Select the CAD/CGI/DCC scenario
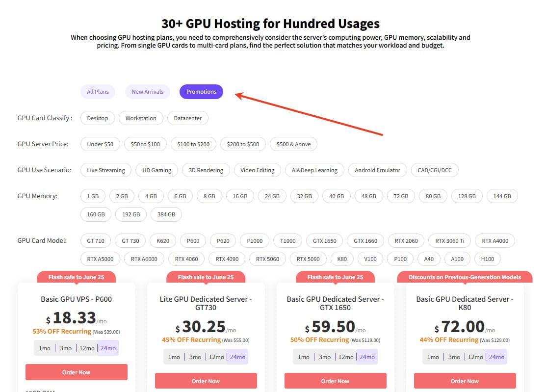The image size is (546, 392). 435,170
